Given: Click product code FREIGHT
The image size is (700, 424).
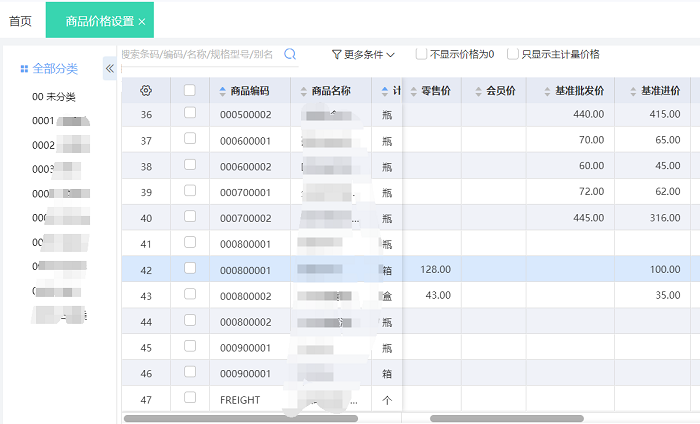Looking at the screenshot, I should pos(240,400).
